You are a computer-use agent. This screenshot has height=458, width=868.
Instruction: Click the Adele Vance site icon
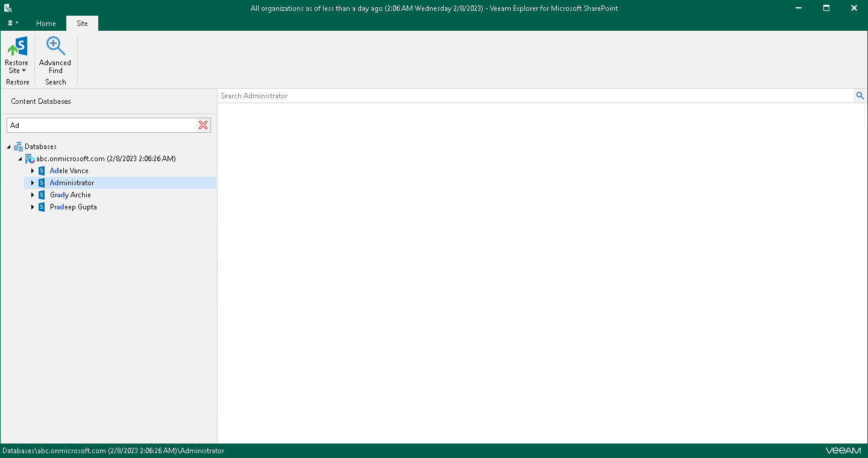41,171
